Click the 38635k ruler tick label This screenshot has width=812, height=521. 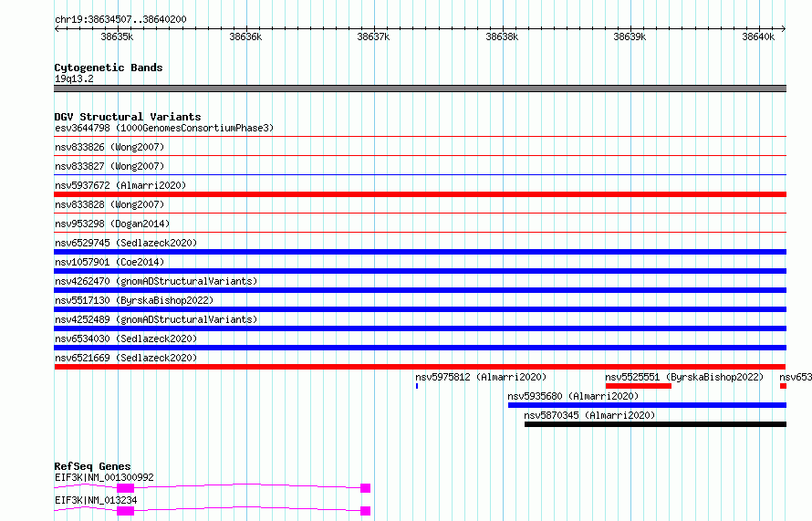pos(117,36)
